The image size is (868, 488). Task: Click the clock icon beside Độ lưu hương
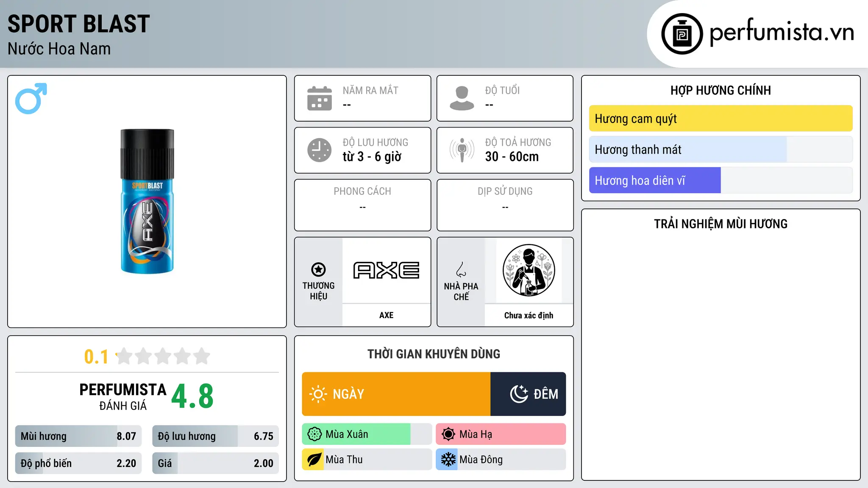[x=320, y=150]
